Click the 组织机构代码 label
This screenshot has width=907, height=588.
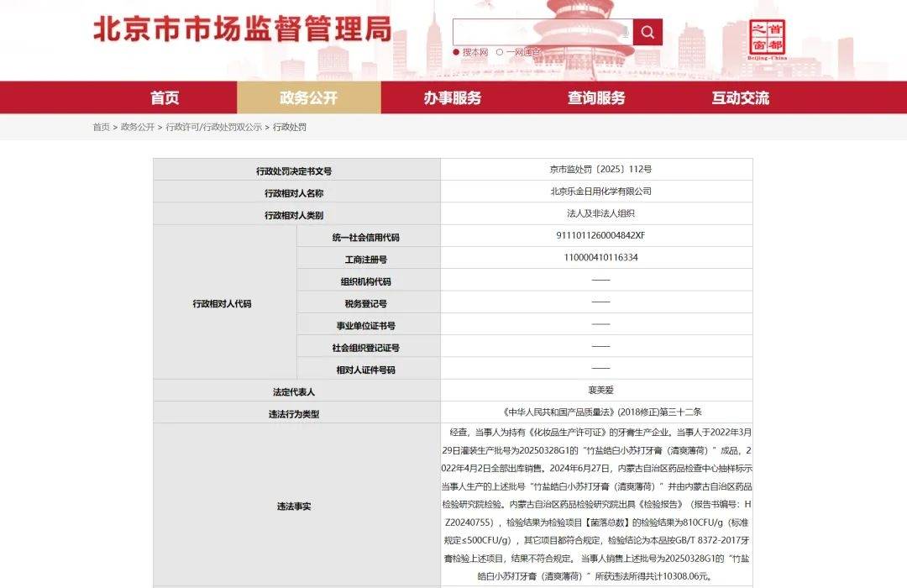coord(365,281)
